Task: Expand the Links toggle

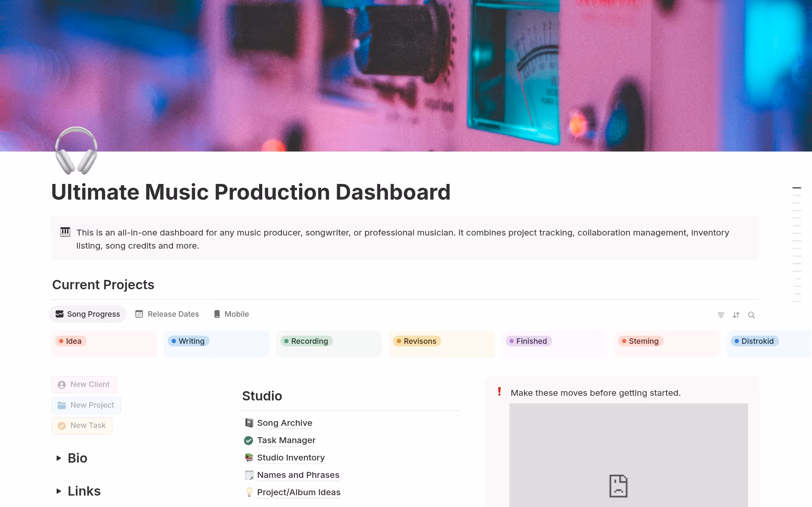Action: pyautogui.click(x=59, y=491)
